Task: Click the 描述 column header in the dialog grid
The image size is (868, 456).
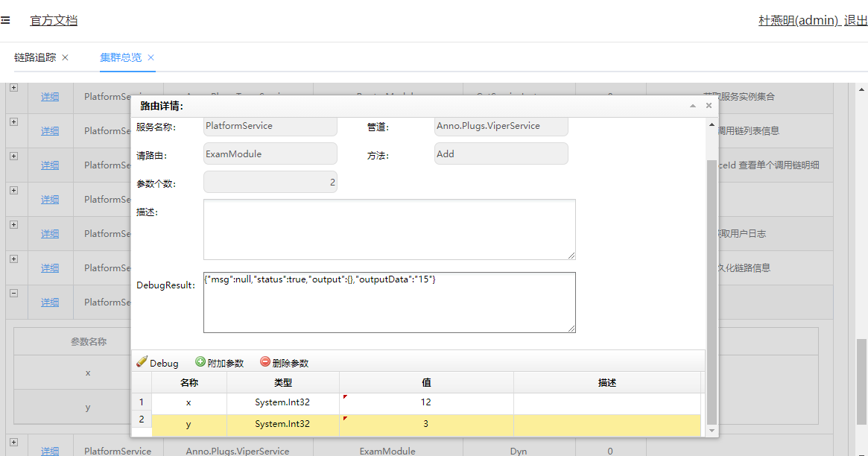Action: [x=606, y=382]
